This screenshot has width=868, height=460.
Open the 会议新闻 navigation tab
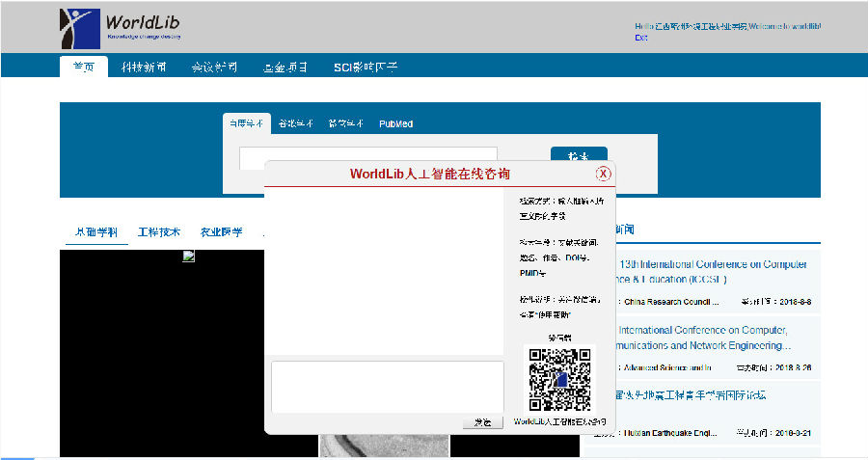pos(214,67)
